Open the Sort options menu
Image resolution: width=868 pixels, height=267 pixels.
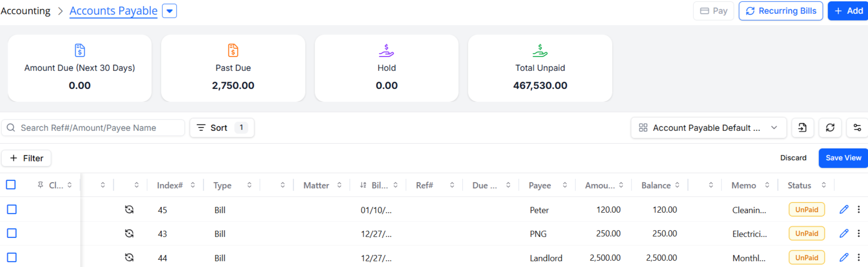(222, 128)
